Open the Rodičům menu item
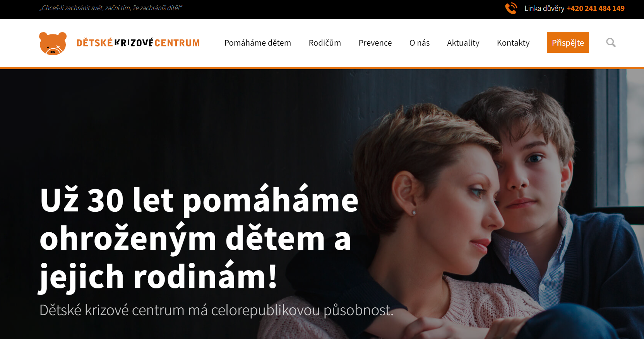This screenshot has height=339, width=644. [x=325, y=43]
